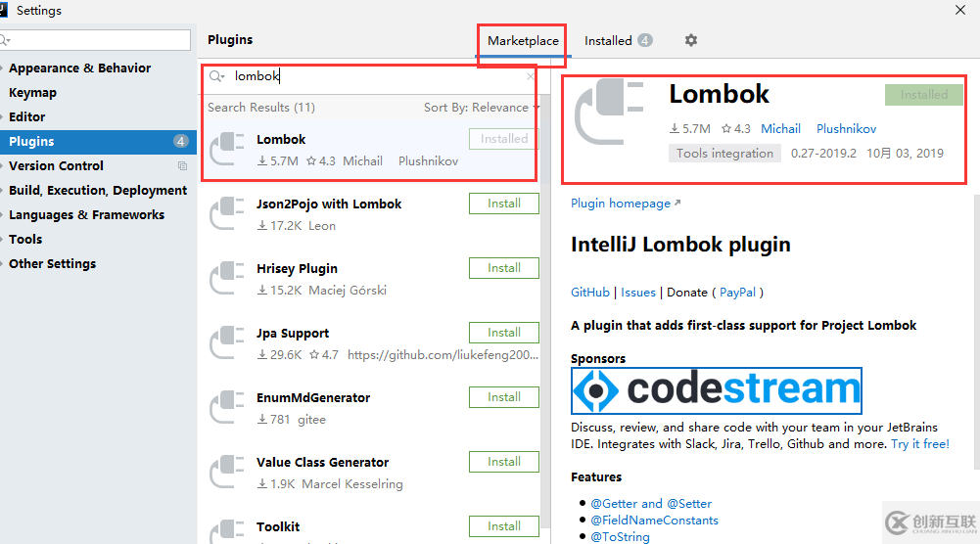Click the EnumMdGenerator plugin icon

[x=227, y=407]
